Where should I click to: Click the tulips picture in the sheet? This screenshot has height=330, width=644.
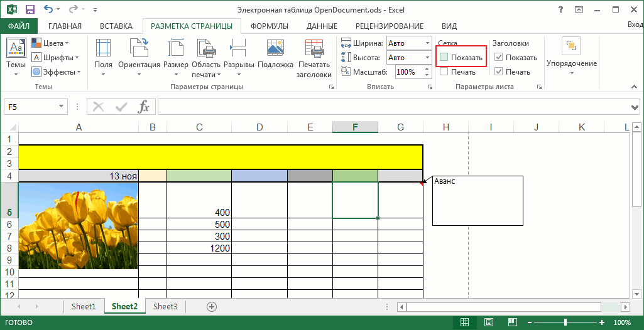[79, 226]
